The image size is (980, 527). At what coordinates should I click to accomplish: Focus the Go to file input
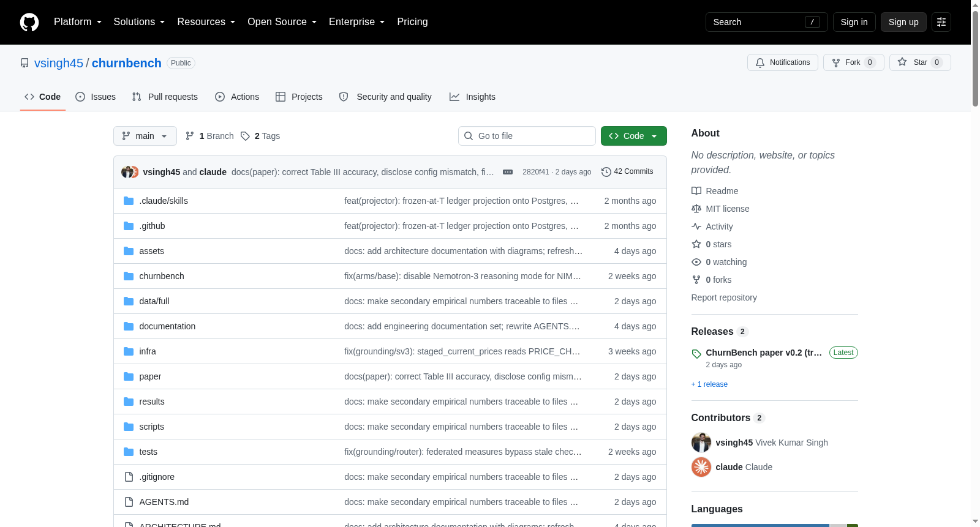(527, 136)
